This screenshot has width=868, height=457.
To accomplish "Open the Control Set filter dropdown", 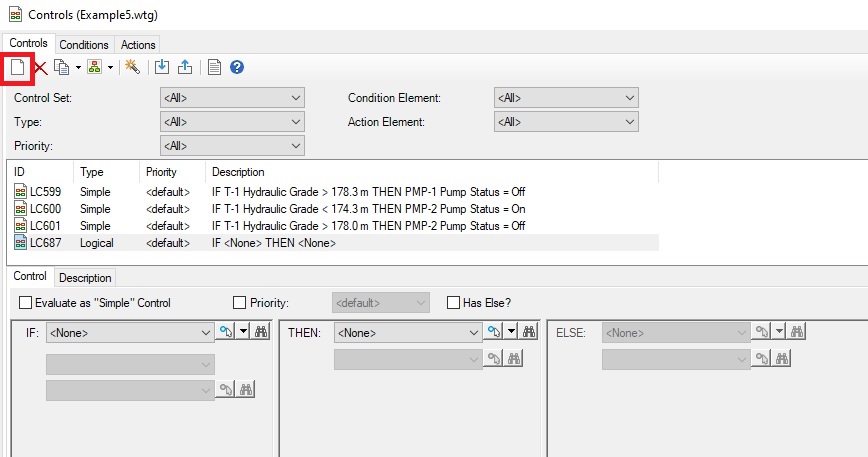I will pos(232,98).
